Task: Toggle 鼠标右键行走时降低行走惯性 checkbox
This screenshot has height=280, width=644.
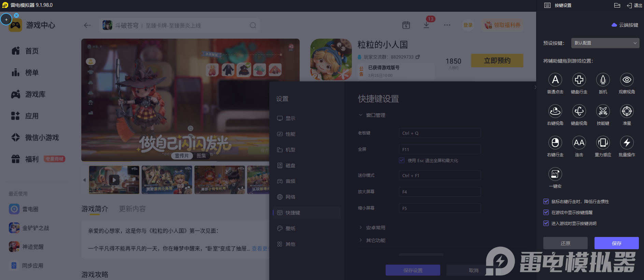Action: click(546, 202)
